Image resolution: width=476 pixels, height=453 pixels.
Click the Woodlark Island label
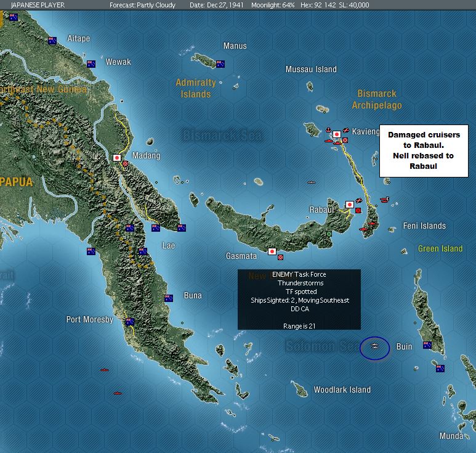pos(342,390)
